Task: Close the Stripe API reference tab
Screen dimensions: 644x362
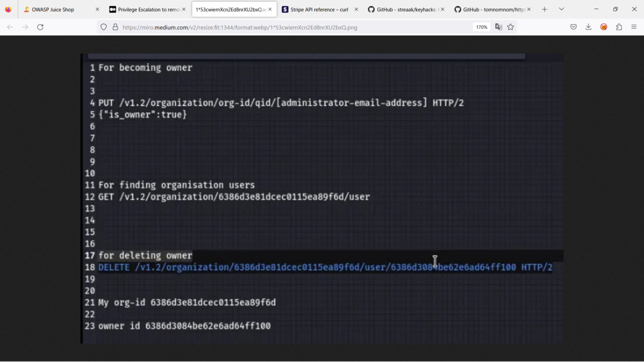Action: point(356,9)
